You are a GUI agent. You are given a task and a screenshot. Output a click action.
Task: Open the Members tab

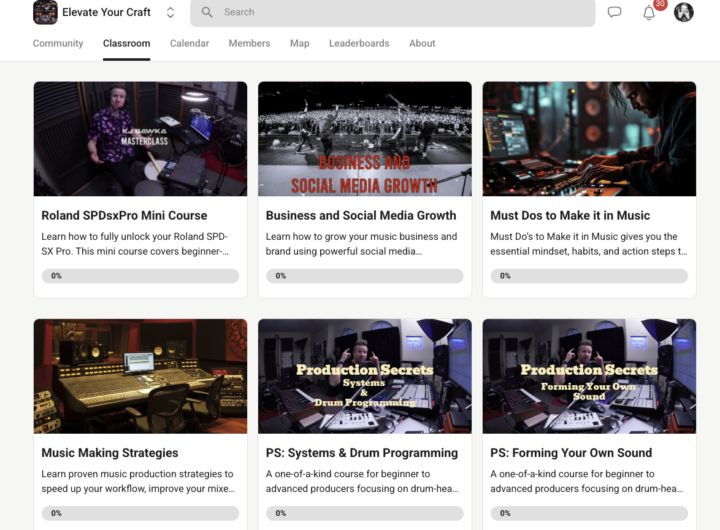point(249,43)
